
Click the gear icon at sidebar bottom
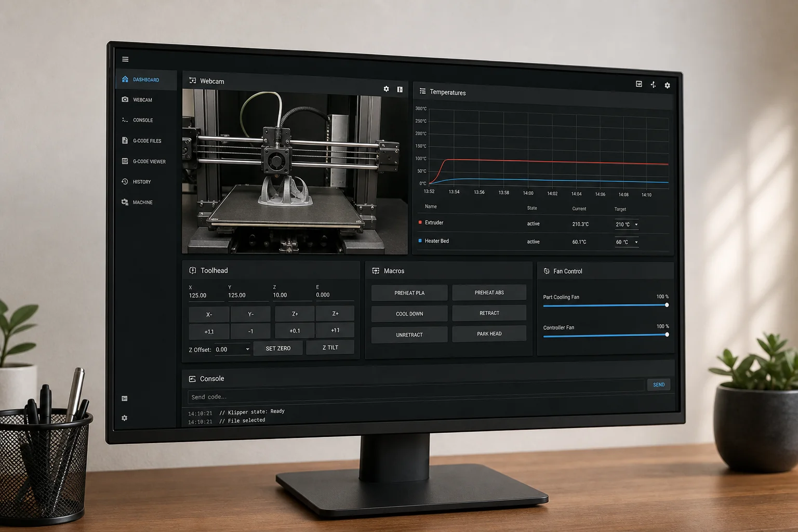[x=124, y=418]
